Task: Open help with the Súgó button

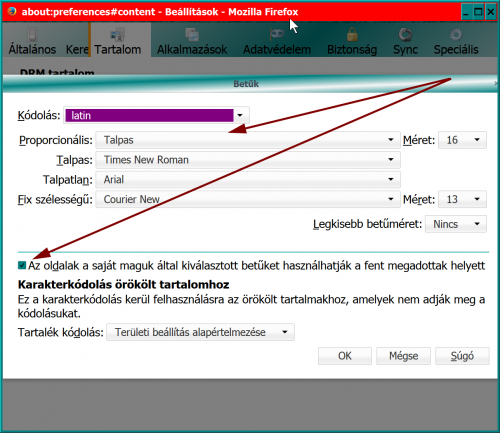Action: 462,356
